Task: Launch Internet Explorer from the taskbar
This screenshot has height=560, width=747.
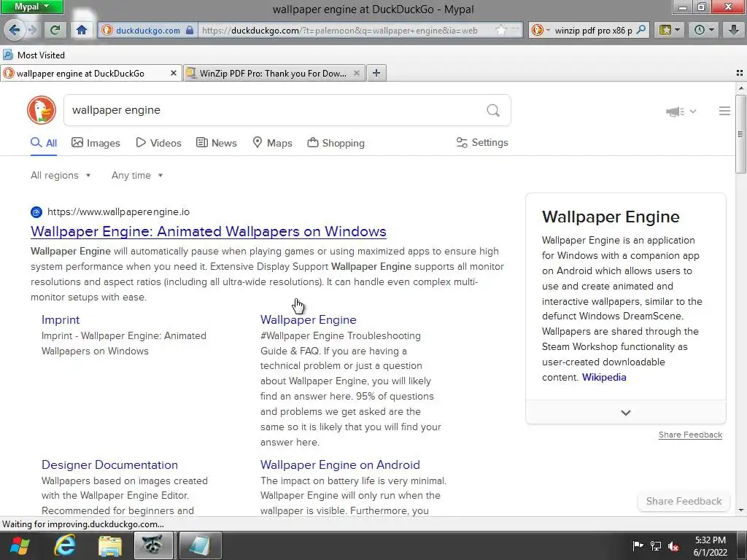Action: coord(64,545)
